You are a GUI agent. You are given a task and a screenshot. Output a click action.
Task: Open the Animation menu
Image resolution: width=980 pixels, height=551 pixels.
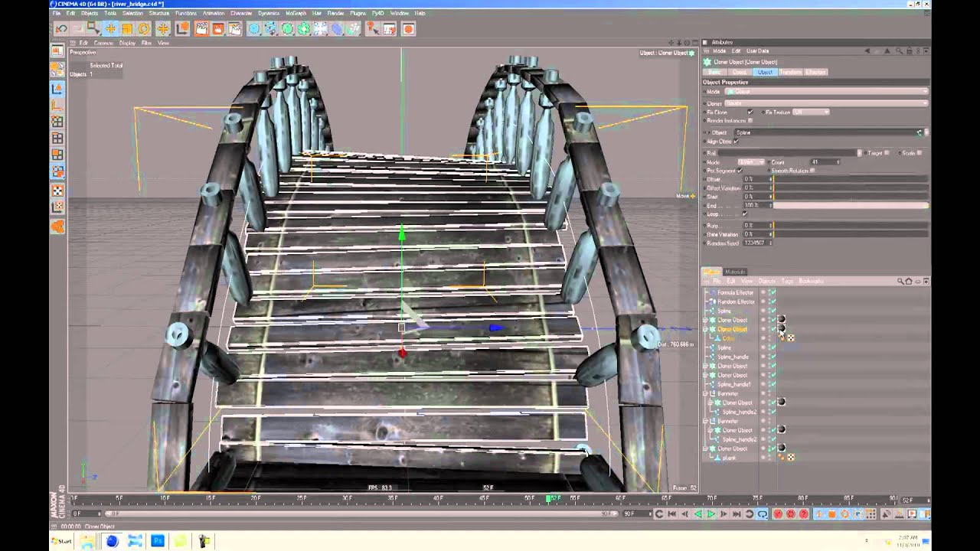(214, 13)
